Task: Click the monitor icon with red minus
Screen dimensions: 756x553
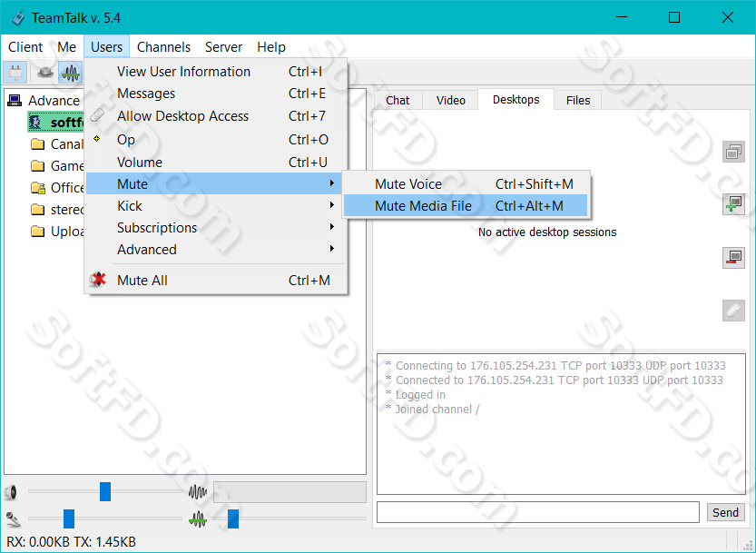Action: point(733,258)
